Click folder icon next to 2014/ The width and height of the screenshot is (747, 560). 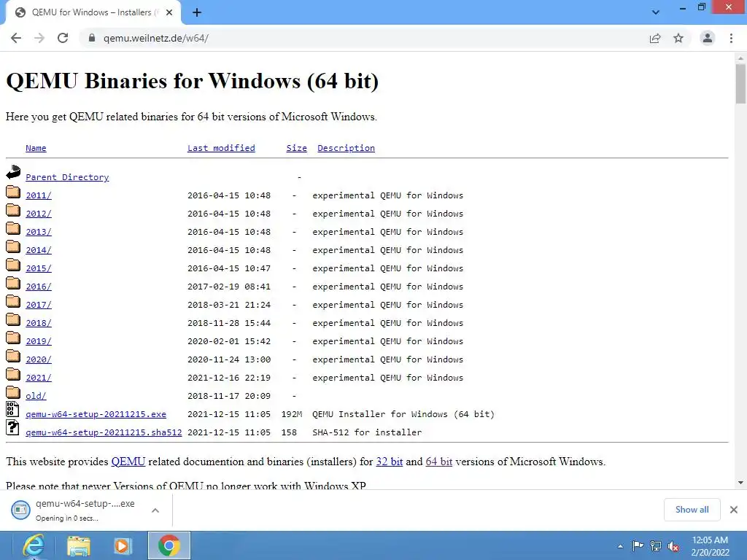[x=13, y=246]
